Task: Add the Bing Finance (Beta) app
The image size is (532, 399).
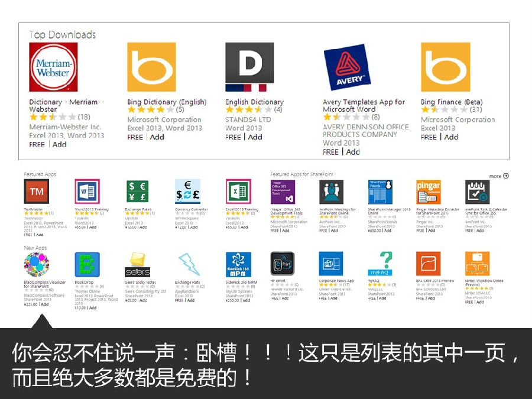Action: [x=451, y=137]
